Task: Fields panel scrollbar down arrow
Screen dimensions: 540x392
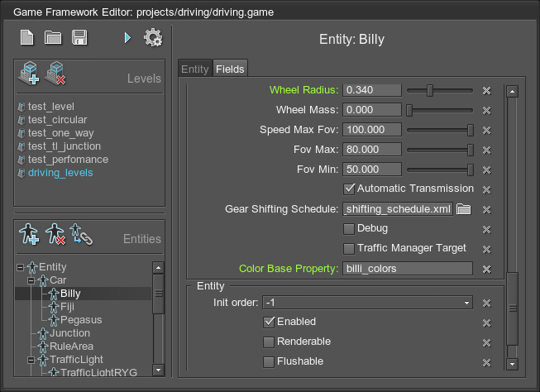Action: click(x=512, y=364)
